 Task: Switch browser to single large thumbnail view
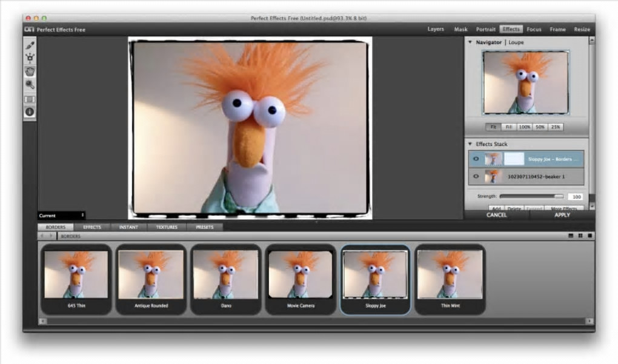590,236
